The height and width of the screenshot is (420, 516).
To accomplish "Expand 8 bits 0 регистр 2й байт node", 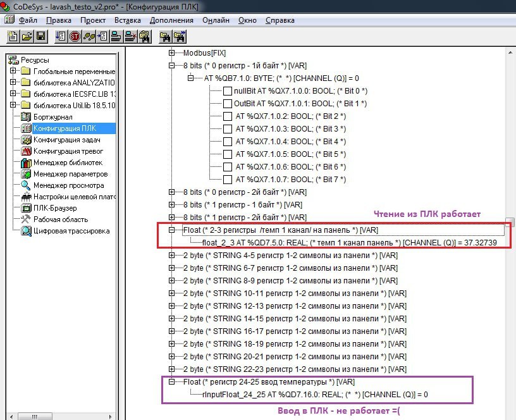I will tap(172, 192).
